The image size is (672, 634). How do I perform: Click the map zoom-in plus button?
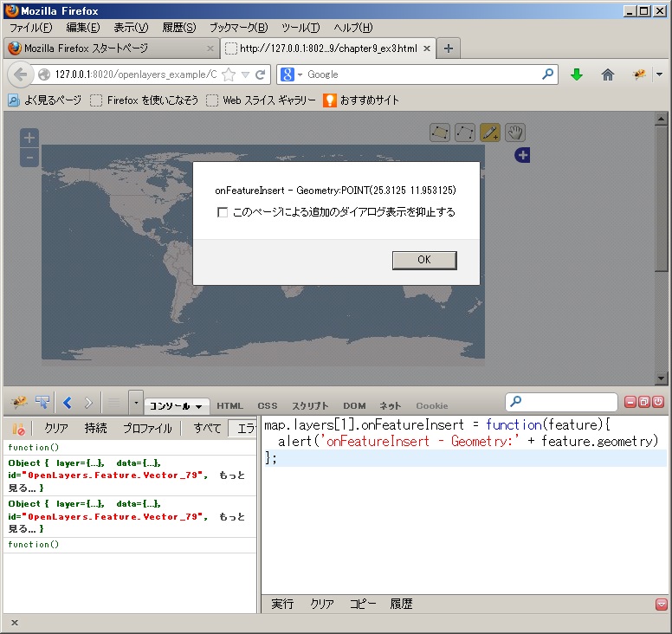(x=29, y=138)
